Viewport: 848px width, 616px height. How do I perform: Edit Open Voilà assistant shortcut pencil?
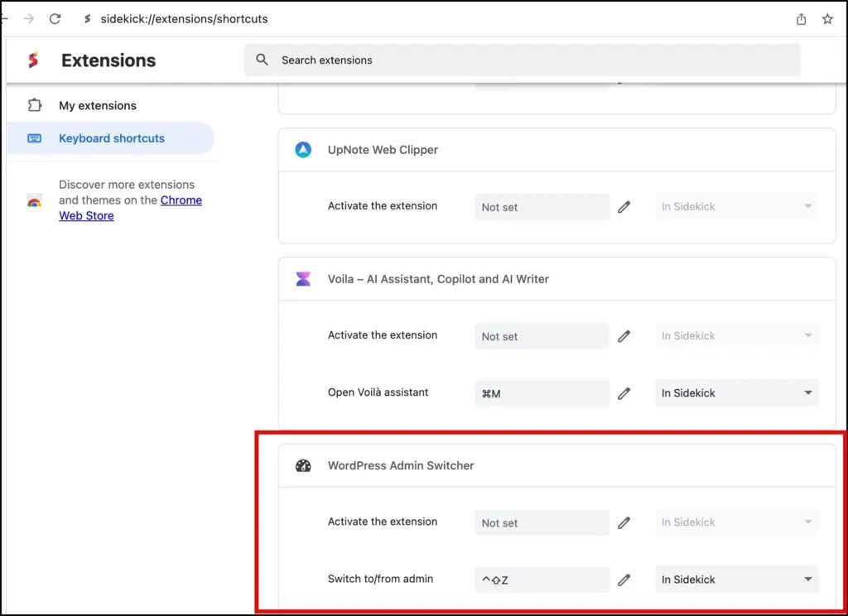(x=624, y=393)
